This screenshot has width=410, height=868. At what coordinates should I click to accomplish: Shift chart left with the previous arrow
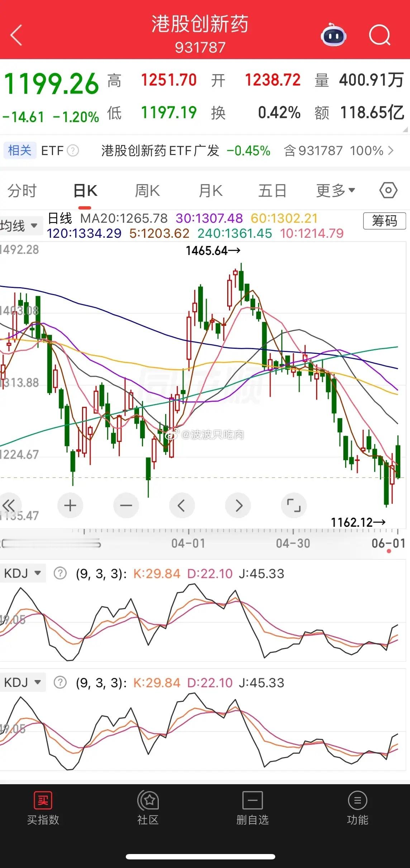[182, 506]
